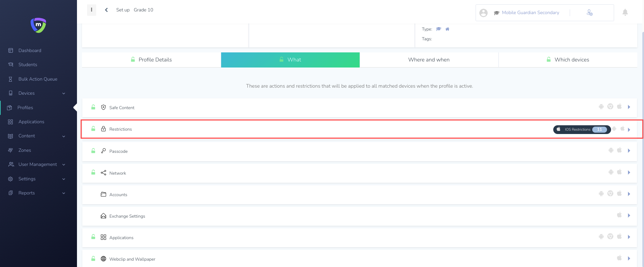Expand the Accounts section arrow

pos(629,194)
